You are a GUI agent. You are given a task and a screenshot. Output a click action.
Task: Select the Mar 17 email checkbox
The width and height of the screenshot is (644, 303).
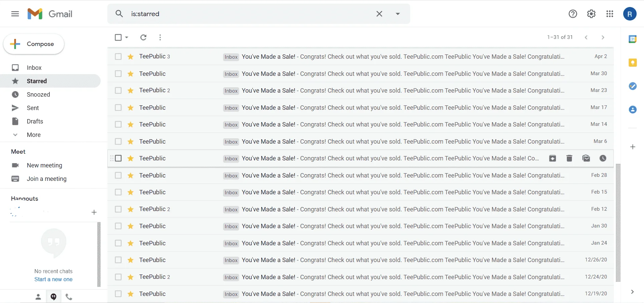pyautogui.click(x=118, y=107)
